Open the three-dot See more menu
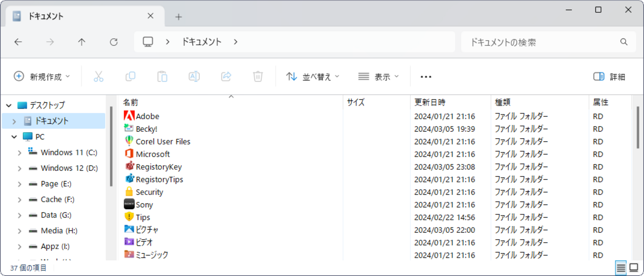This screenshot has width=644, height=276. (426, 77)
